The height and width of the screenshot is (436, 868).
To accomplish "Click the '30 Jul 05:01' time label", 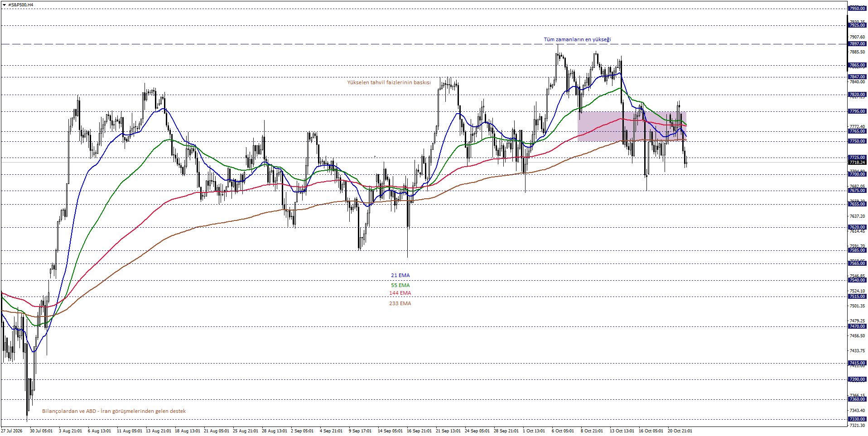I will coord(41,431).
